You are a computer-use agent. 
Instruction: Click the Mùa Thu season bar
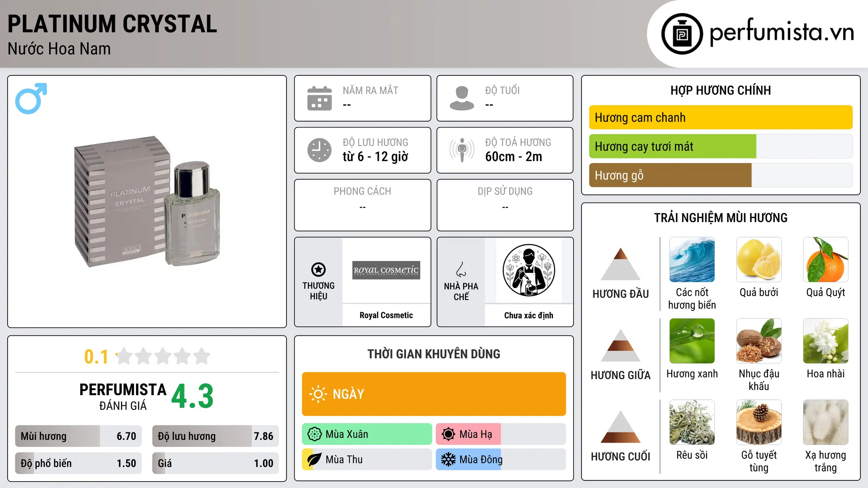367,460
